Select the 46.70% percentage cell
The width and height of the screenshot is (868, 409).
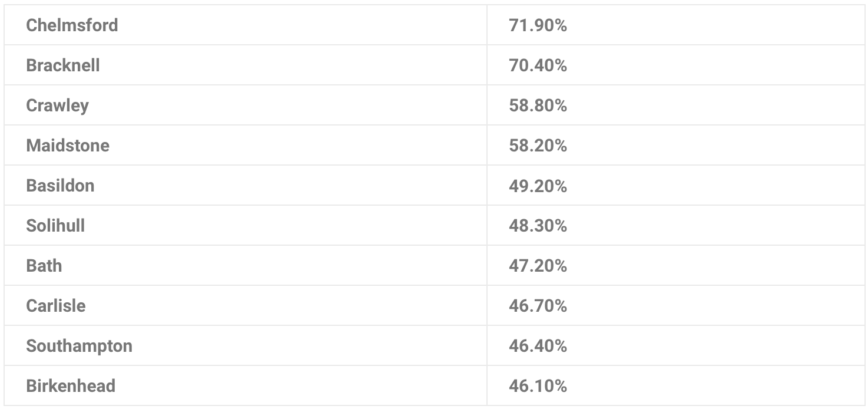click(x=676, y=305)
